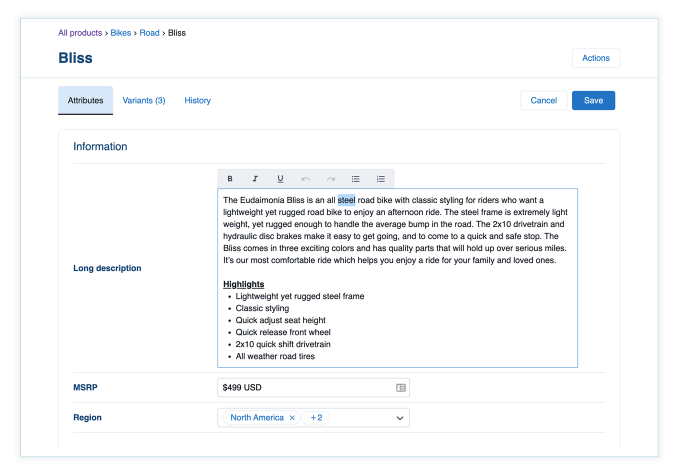Select the Attributes tab
The width and height of the screenshot is (678, 472).
85,101
